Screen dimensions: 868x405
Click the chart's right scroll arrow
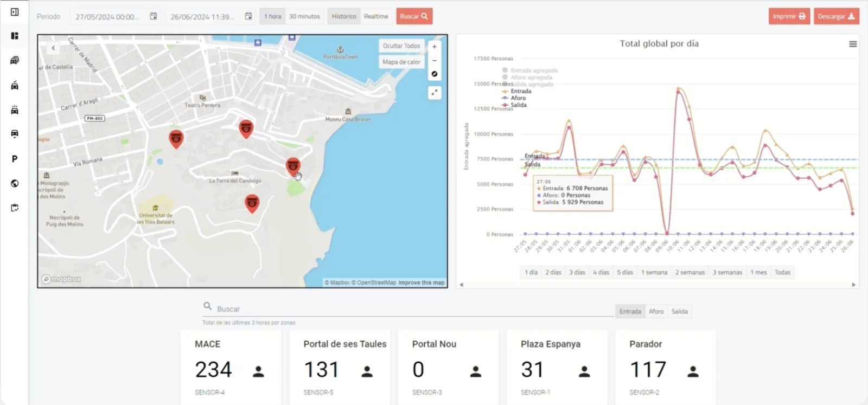tap(853, 285)
